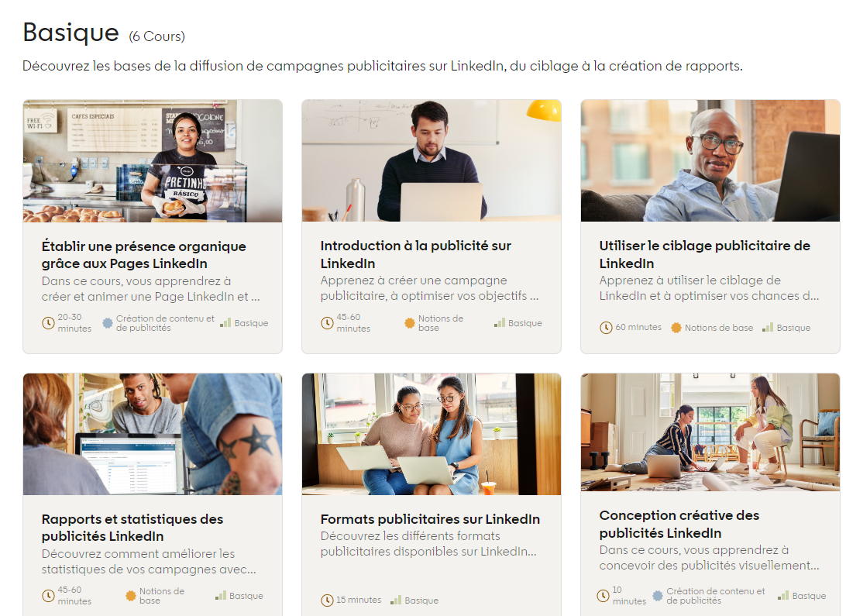Open 'Utiliser le ciblage publicitaire de LinkedIn' title

(x=705, y=254)
